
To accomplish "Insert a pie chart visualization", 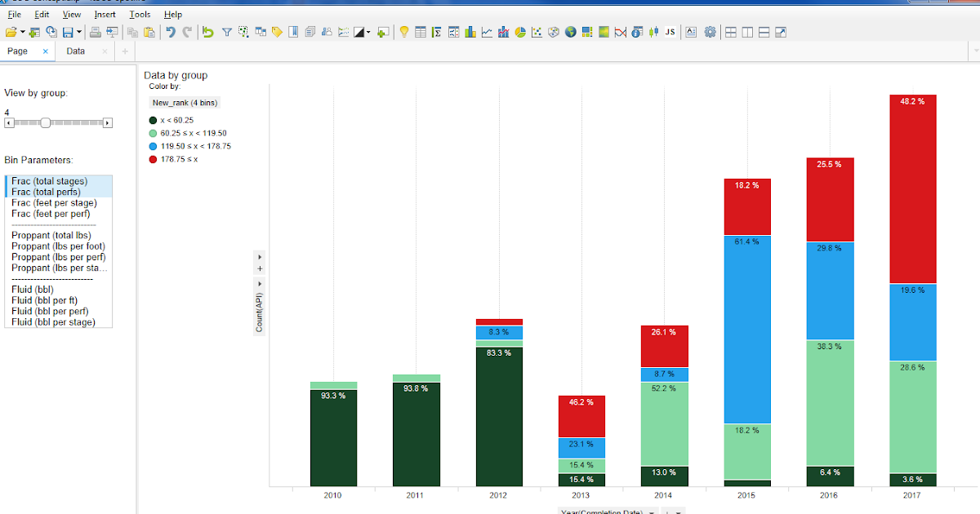I will 519,33.
